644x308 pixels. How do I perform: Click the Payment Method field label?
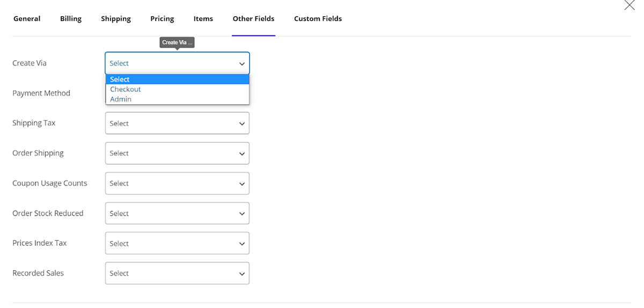(41, 93)
